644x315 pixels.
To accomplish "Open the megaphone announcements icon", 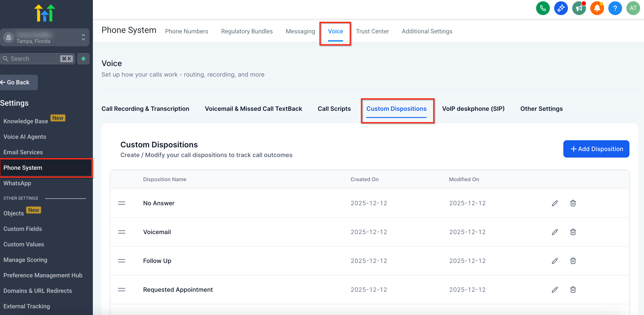I will (579, 8).
